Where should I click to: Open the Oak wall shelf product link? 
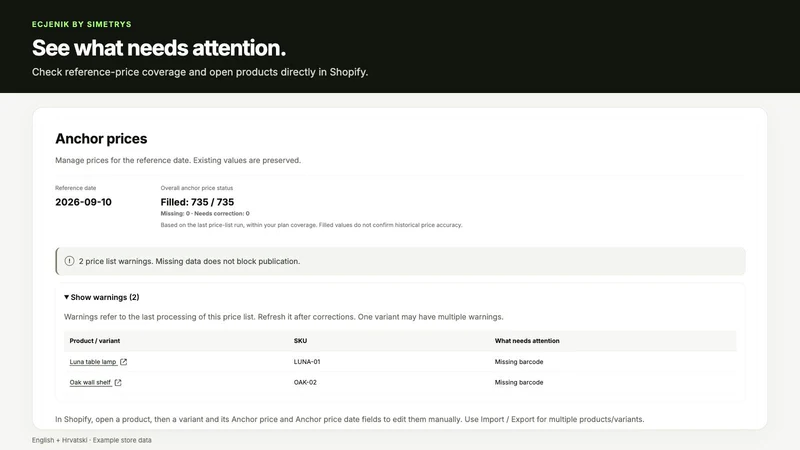(90, 382)
